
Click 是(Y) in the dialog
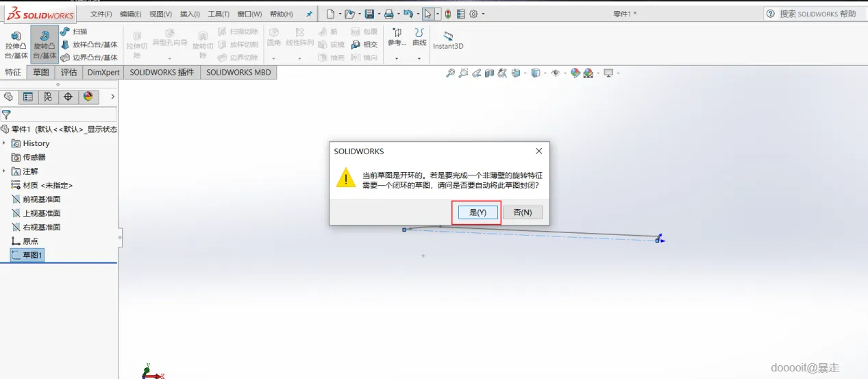[478, 212]
